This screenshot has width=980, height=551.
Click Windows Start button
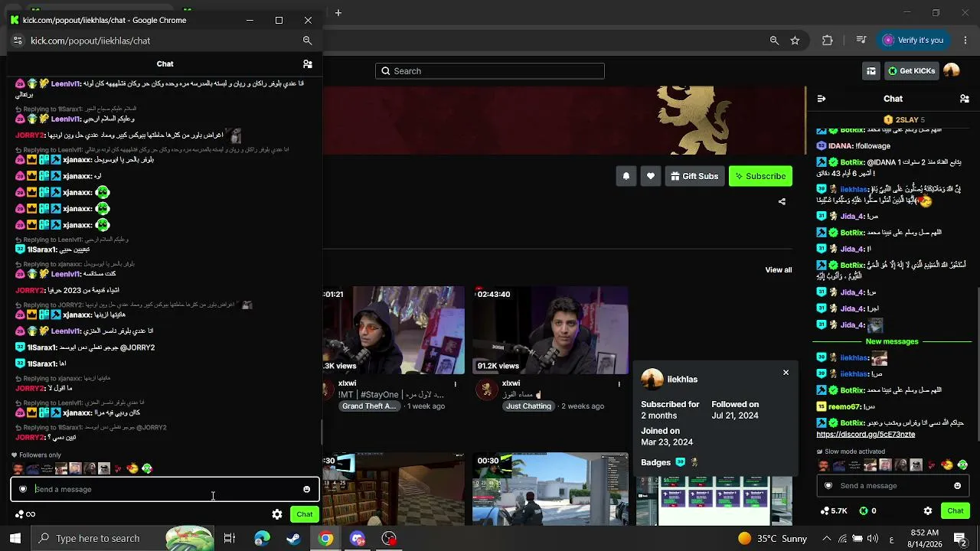15,539
